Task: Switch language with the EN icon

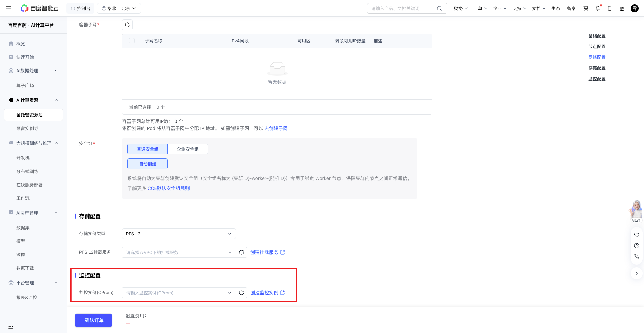Action: (622, 8)
